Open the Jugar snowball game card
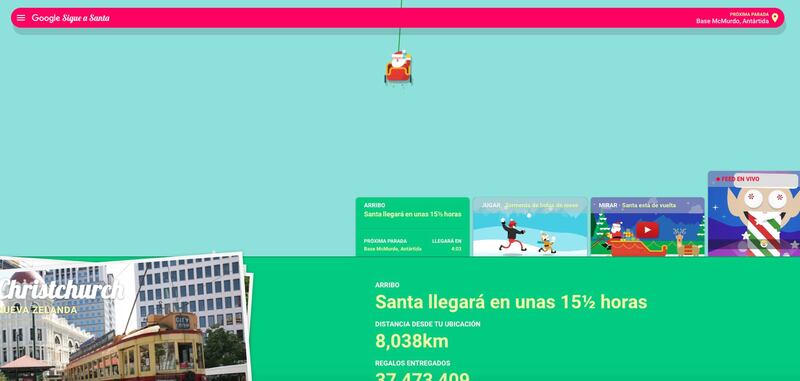Screen dimensions: 800x381 [530, 226]
